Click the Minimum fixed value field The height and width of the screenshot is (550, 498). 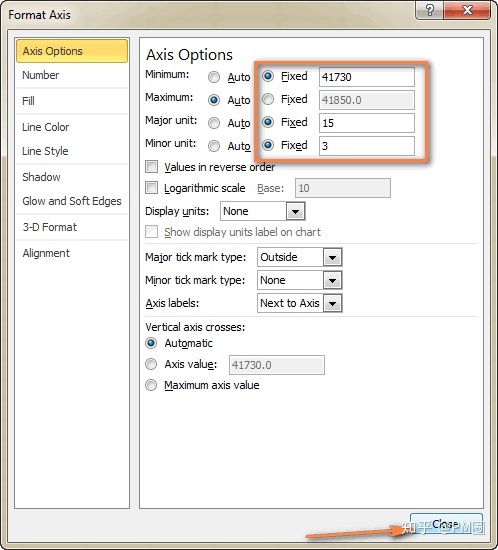(367, 77)
